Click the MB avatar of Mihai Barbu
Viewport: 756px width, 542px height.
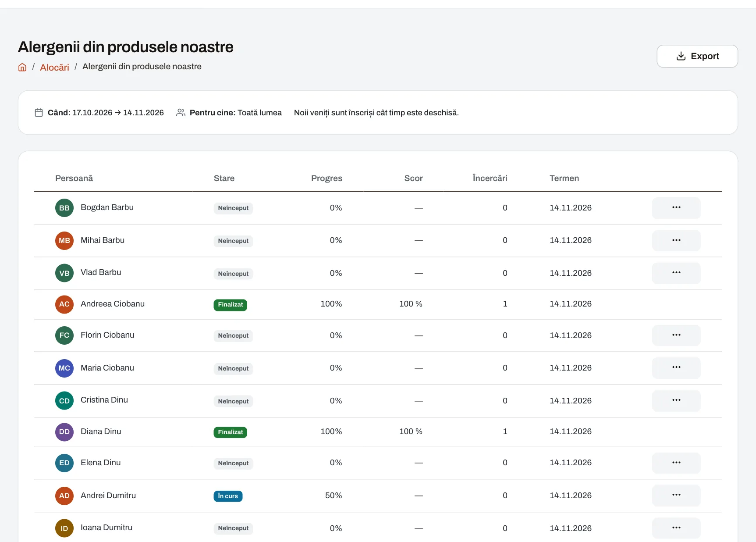click(64, 240)
